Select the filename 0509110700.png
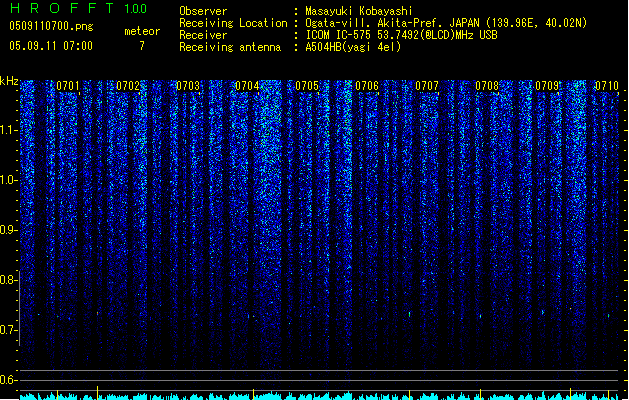Screen dimensions: 629x400 pos(51,26)
